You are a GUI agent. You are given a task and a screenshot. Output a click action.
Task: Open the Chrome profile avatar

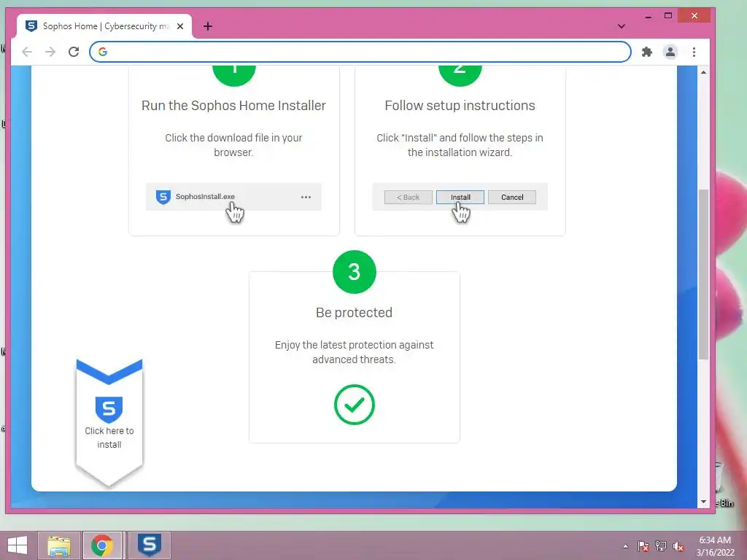tap(670, 52)
